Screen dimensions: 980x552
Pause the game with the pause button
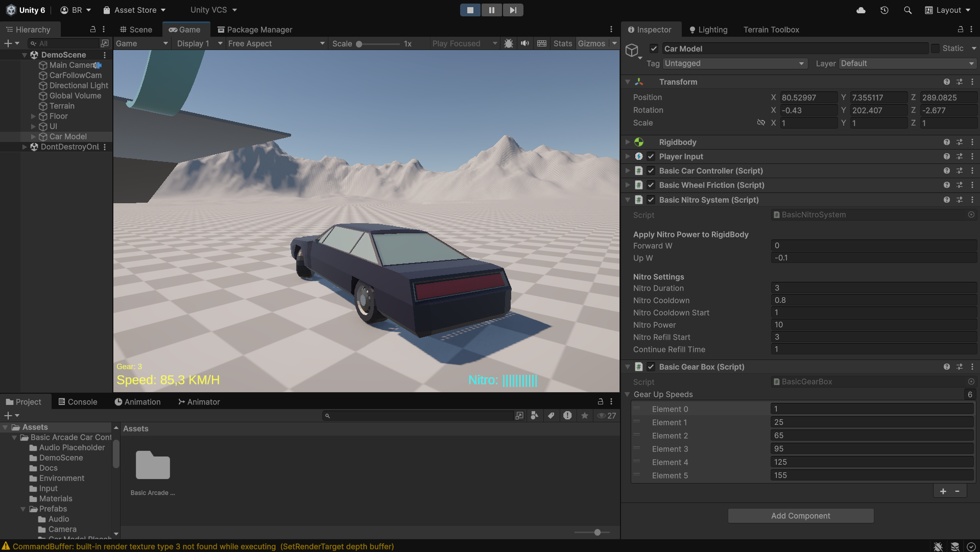491,10
